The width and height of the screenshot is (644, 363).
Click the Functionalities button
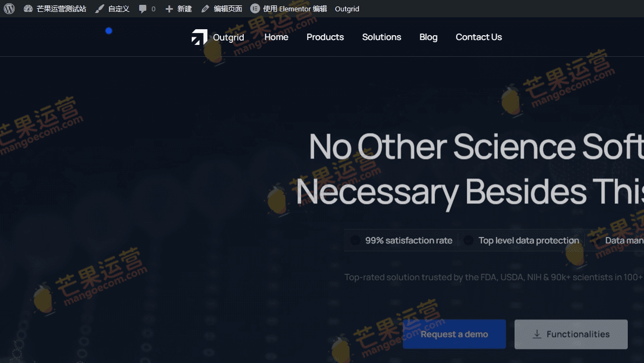(571, 334)
